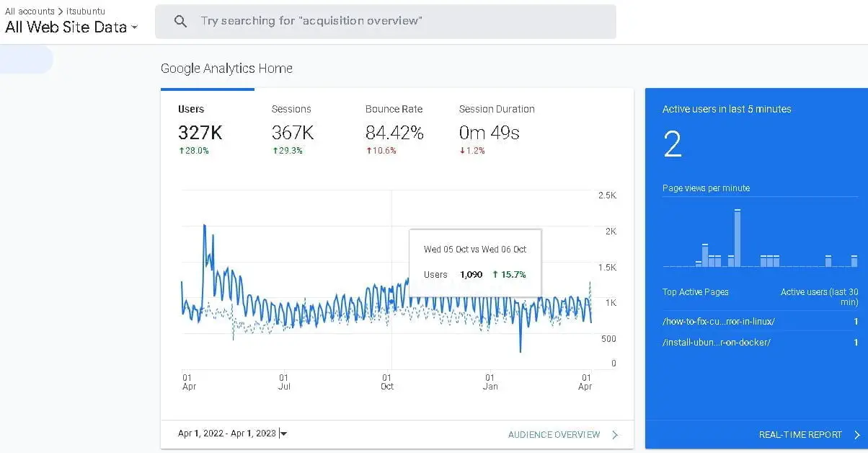Select the Bounce Rate metric tab
This screenshot has height=453, width=868.
(x=395, y=129)
